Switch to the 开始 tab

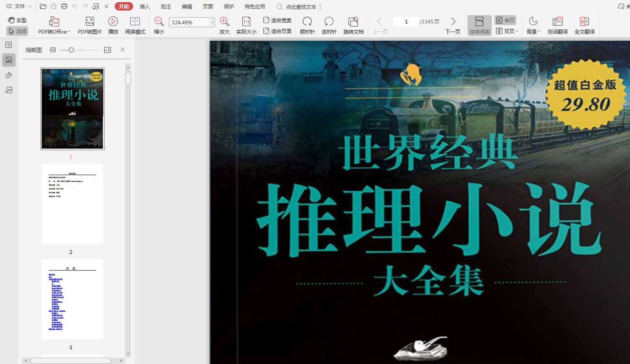click(x=123, y=6)
